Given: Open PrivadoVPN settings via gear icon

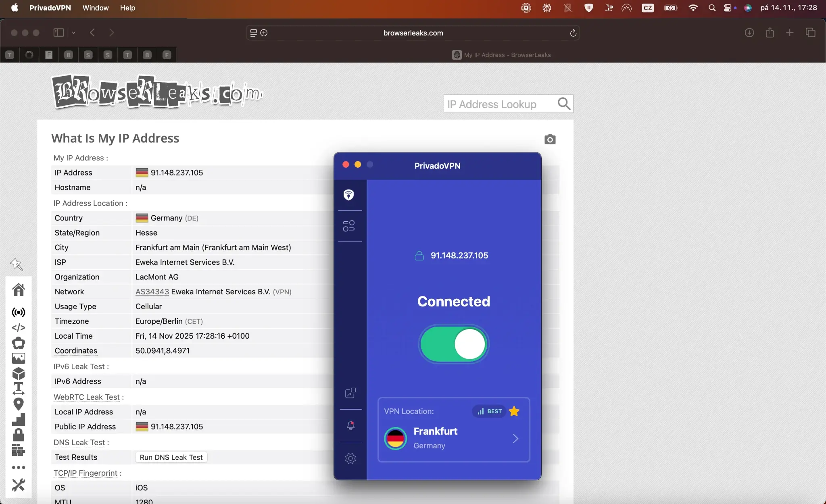Looking at the screenshot, I should [x=350, y=458].
